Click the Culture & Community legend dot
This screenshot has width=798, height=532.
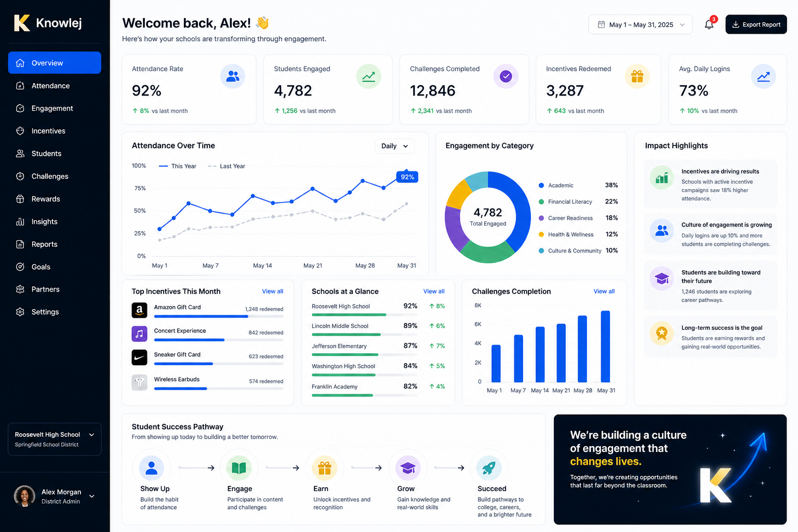(x=541, y=250)
